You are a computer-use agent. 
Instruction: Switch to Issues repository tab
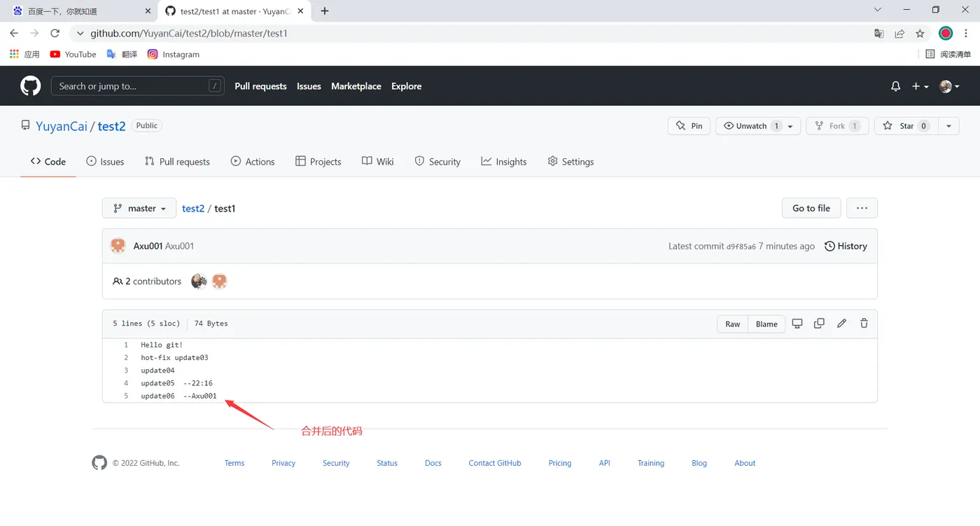(x=105, y=161)
